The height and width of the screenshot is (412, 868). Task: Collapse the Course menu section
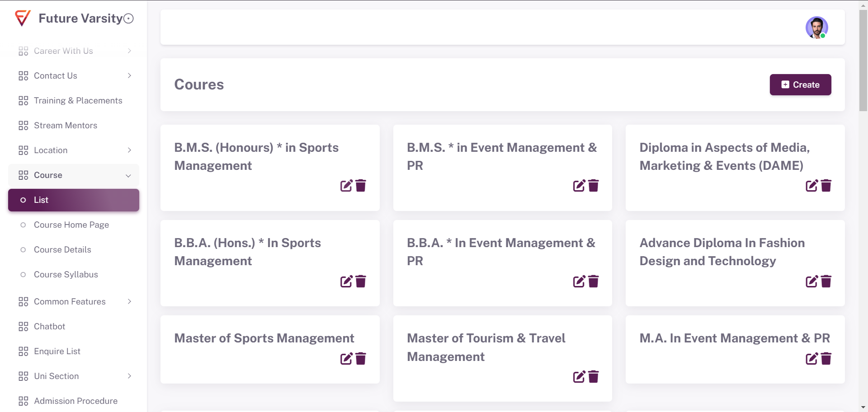point(74,175)
